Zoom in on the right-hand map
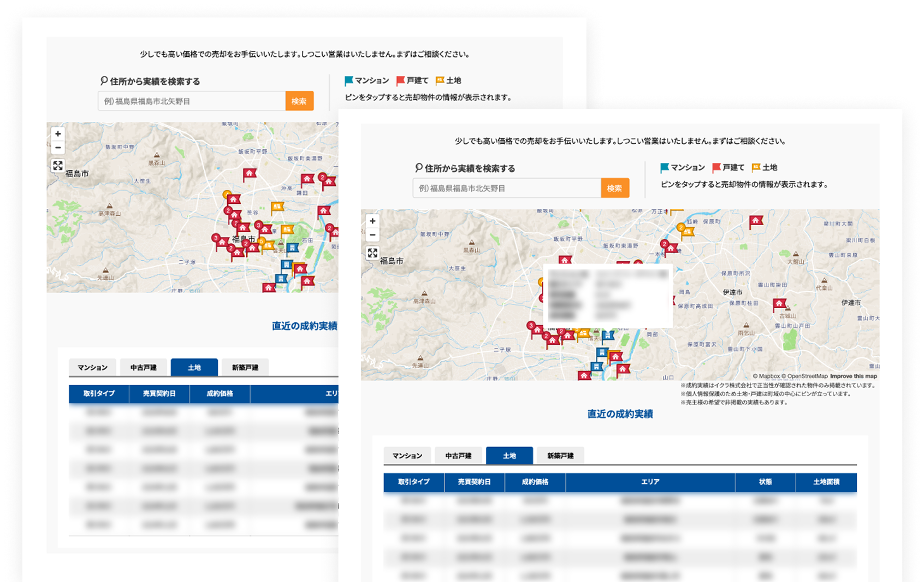 pos(372,221)
